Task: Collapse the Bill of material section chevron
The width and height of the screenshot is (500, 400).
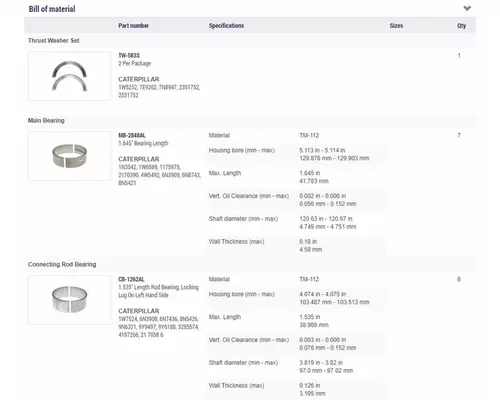Action: click(467, 8)
